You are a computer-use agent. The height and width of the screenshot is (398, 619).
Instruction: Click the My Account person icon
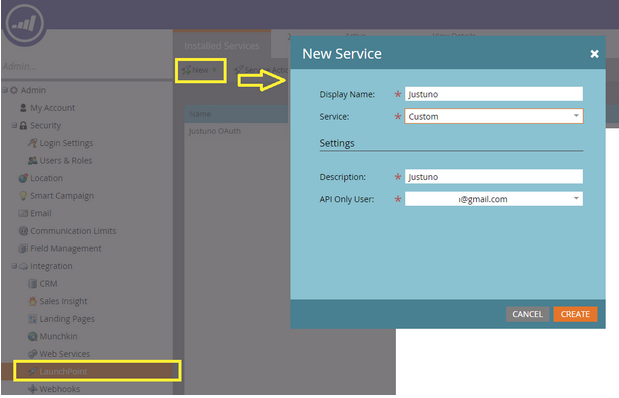23,108
